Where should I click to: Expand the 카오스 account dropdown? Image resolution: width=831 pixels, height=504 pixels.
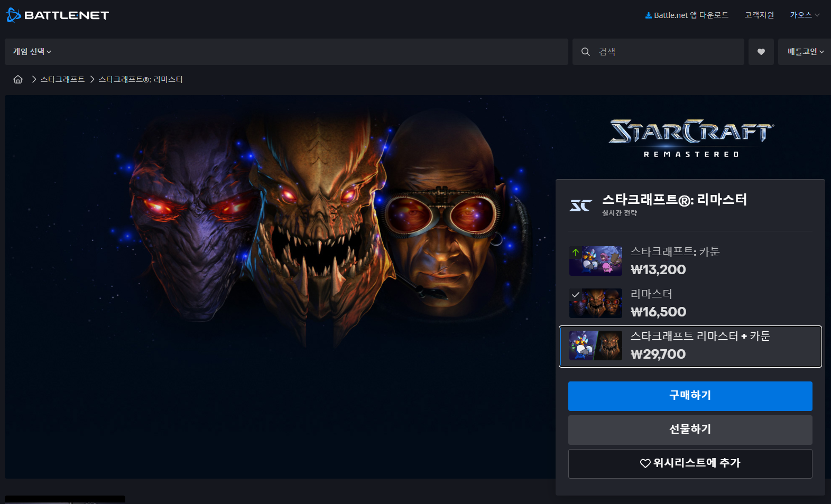pyautogui.click(x=805, y=15)
